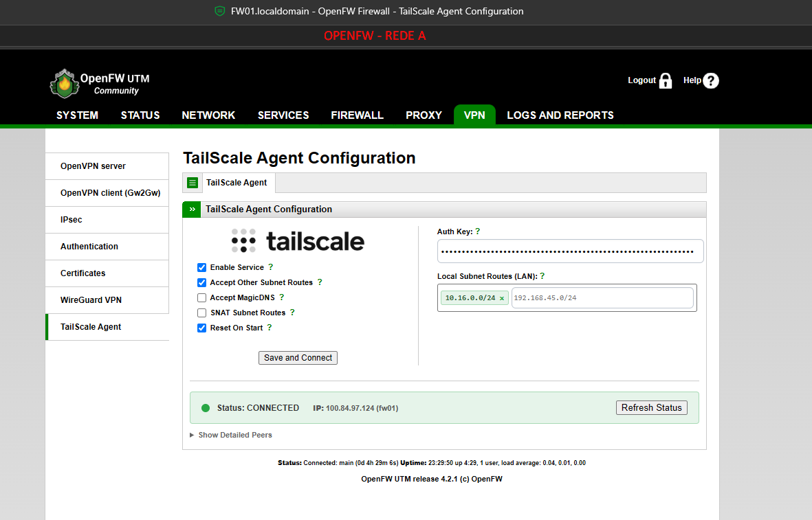Open the STATUS menu
812x520 pixels.
(x=140, y=115)
